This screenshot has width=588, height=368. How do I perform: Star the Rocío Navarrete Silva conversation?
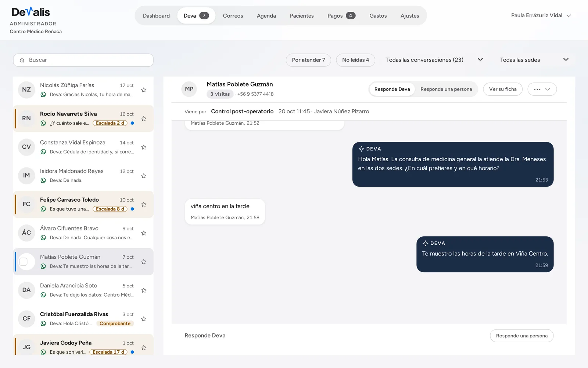[x=144, y=118]
